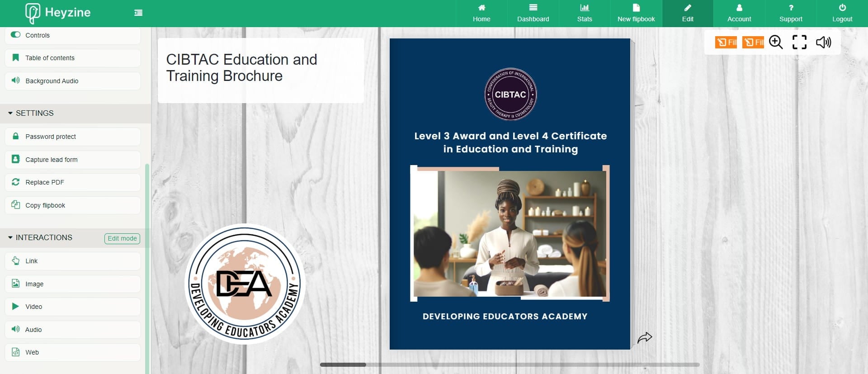The image size is (868, 374).
Task: Select the Edit tab in the top bar
Action: (x=688, y=13)
